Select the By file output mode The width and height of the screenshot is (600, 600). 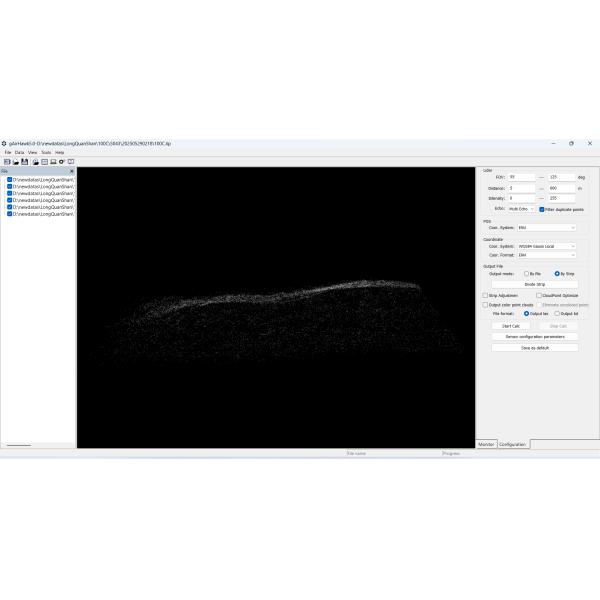[x=526, y=274]
